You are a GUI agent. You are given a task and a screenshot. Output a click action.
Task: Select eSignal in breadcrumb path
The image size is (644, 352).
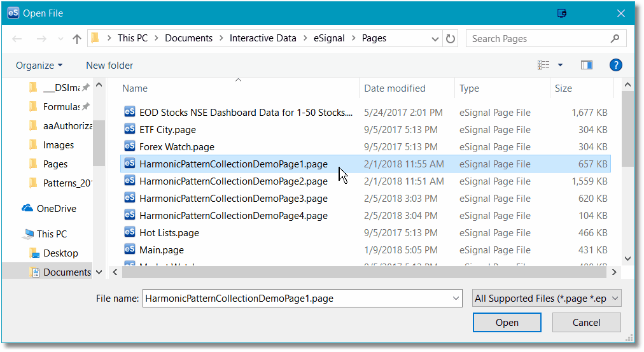tap(329, 38)
